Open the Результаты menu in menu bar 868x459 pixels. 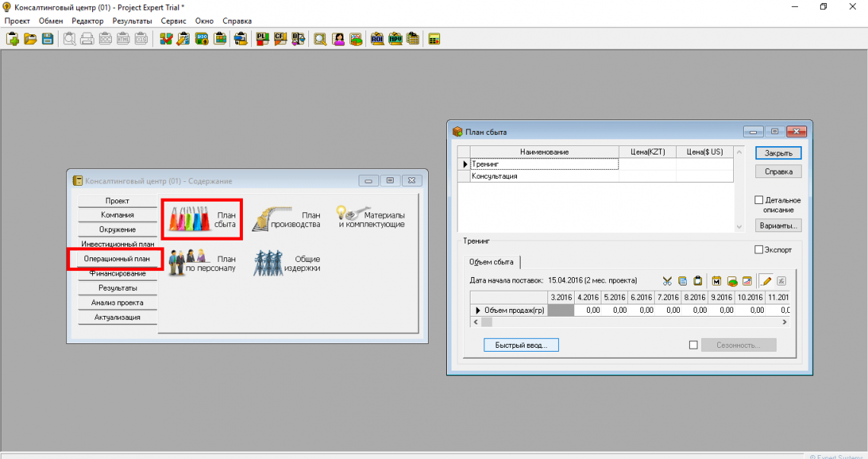132,21
